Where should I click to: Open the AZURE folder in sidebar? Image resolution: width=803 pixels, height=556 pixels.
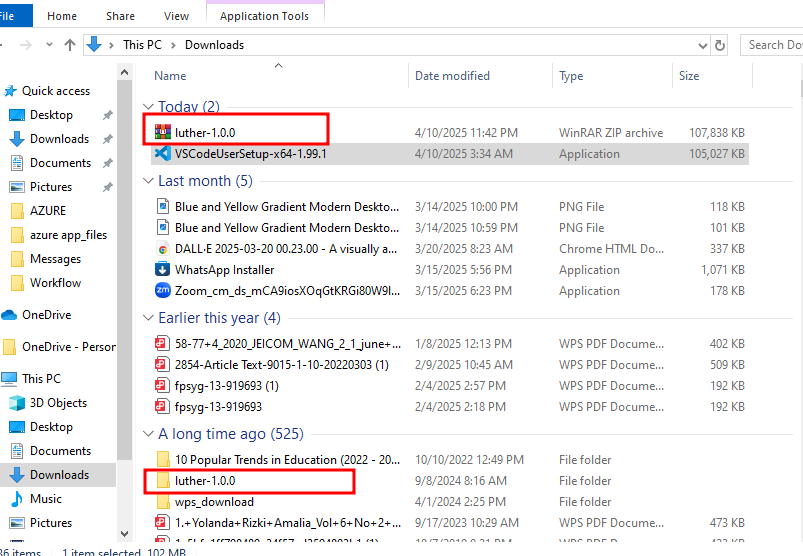tap(48, 211)
